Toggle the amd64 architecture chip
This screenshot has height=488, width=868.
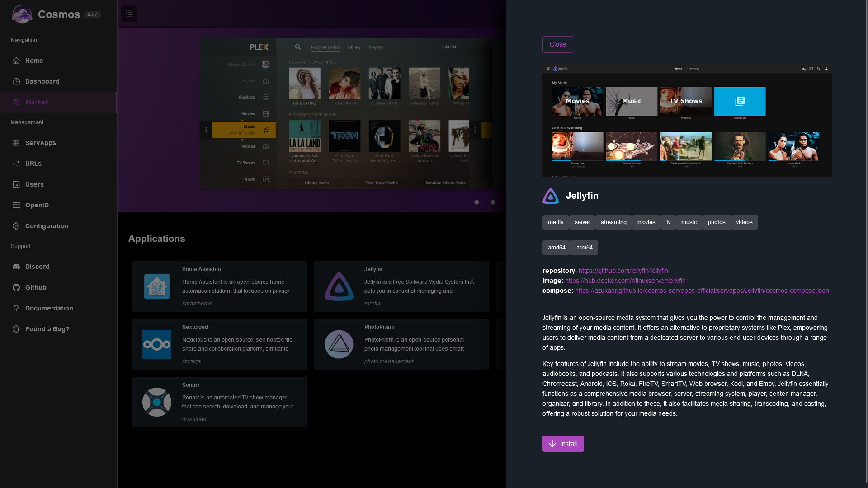(x=557, y=247)
